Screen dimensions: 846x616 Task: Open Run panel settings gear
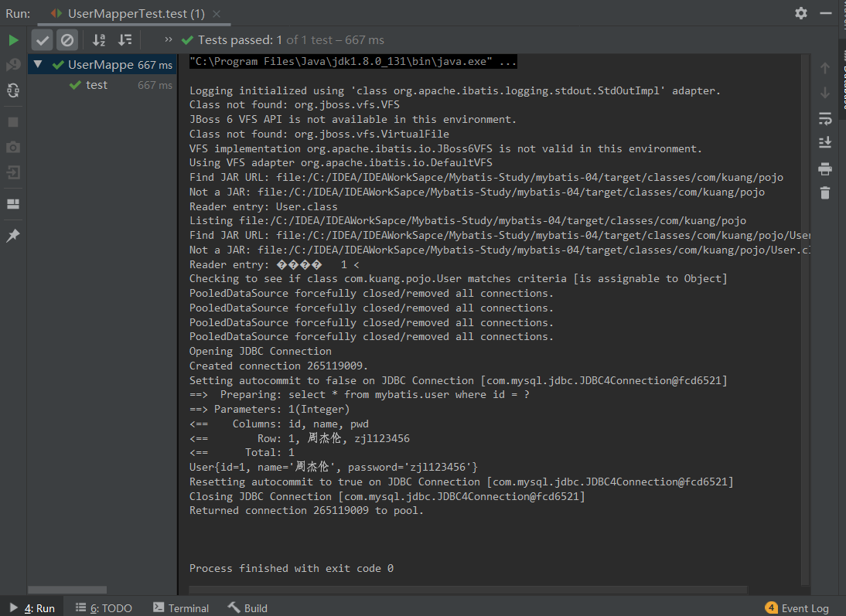[801, 13]
